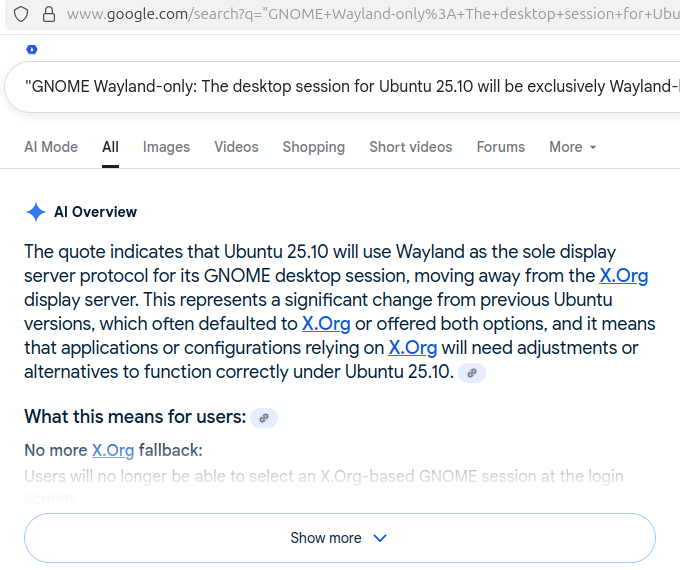Expand the More search filters dropdown
The height and width of the screenshot is (570, 680).
point(572,147)
